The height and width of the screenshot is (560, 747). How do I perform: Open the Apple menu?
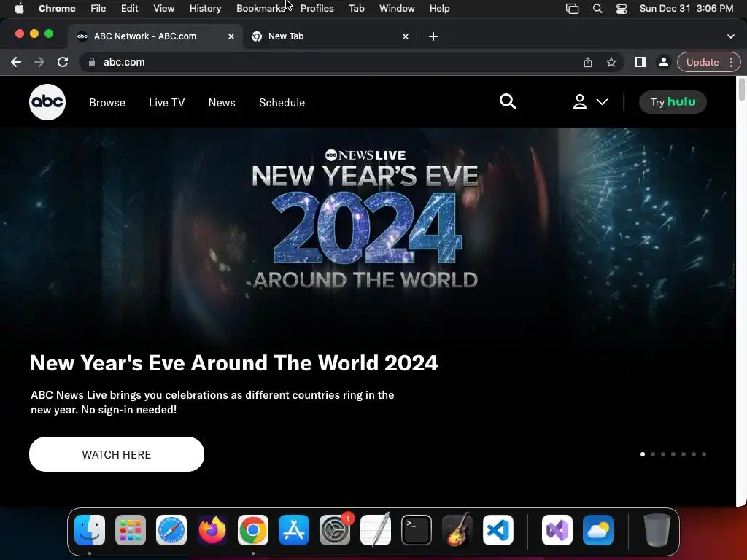[x=19, y=8]
